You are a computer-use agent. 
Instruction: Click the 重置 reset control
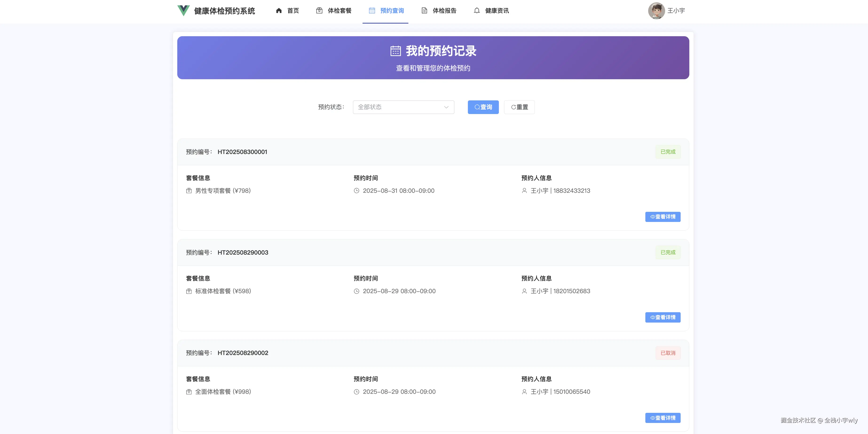(519, 107)
